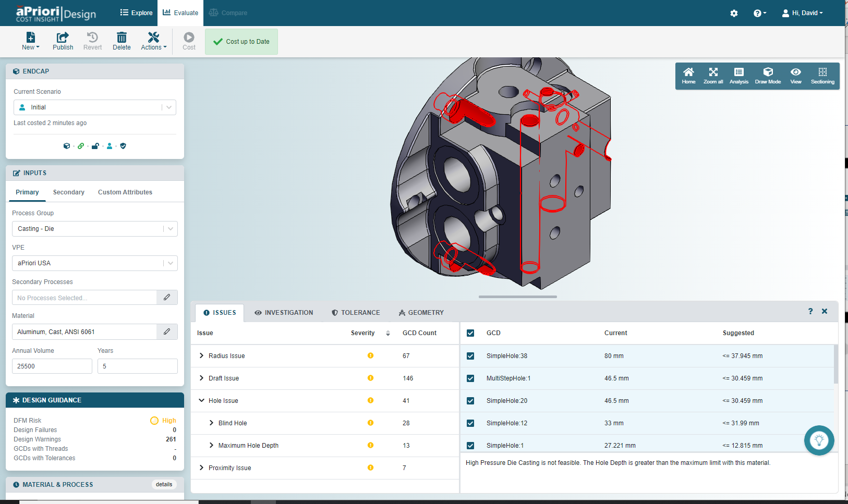848x504 pixels.
Task: Open the Secondary inputs tab
Action: point(68,192)
